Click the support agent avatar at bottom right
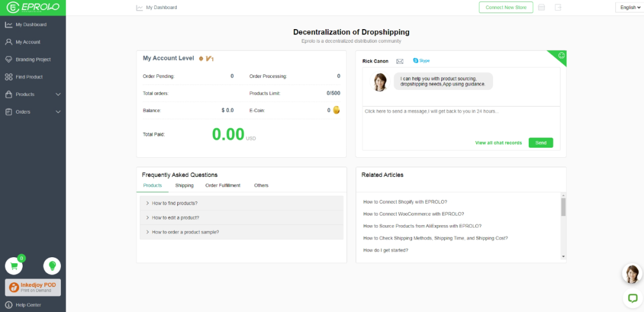This screenshot has width=644, height=312. 631,273
